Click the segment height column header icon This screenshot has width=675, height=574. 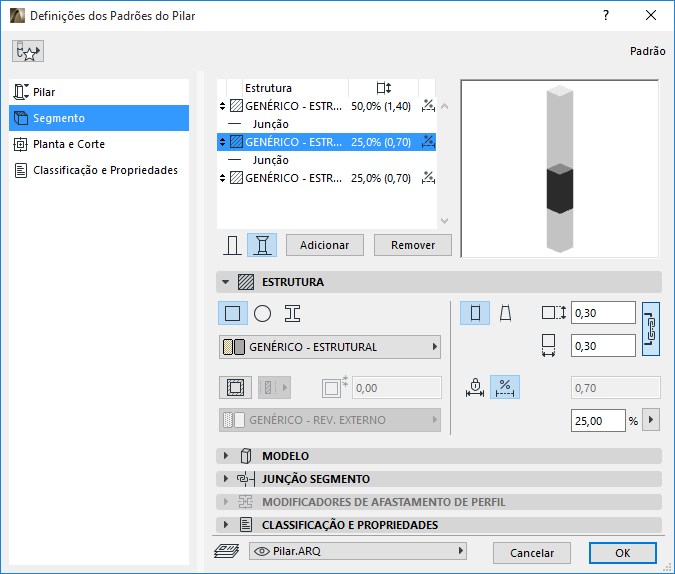point(384,88)
